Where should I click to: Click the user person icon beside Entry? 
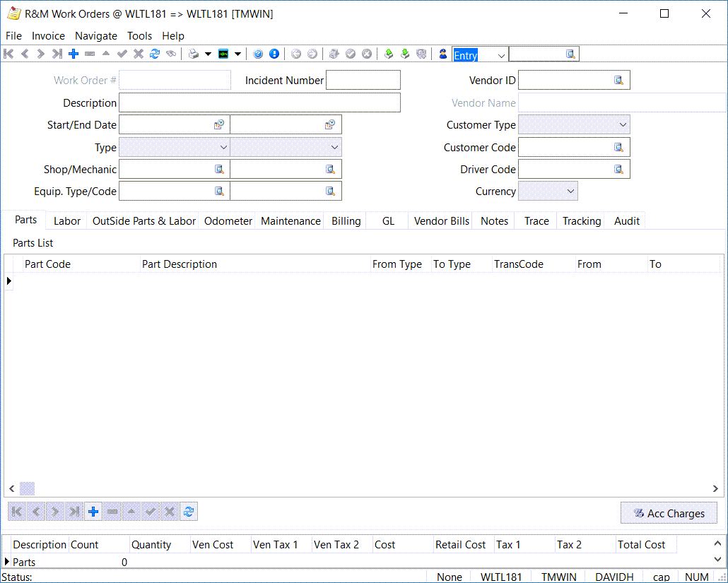(443, 54)
